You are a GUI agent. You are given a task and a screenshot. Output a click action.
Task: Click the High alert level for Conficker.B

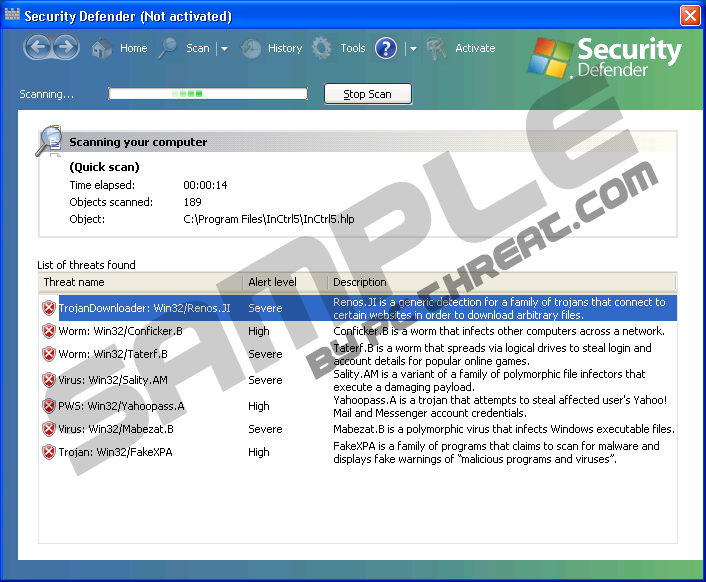click(x=259, y=331)
